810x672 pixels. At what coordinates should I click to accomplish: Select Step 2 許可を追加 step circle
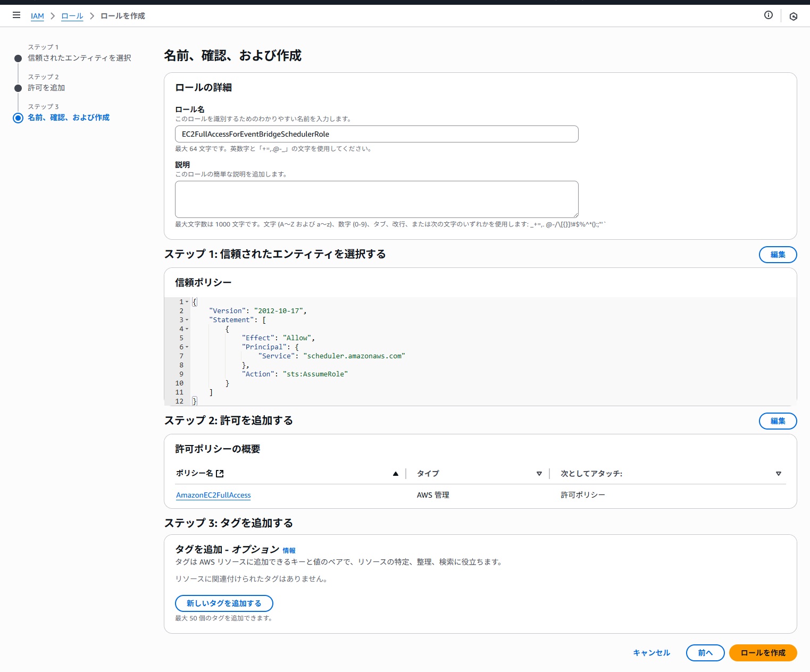click(18, 88)
